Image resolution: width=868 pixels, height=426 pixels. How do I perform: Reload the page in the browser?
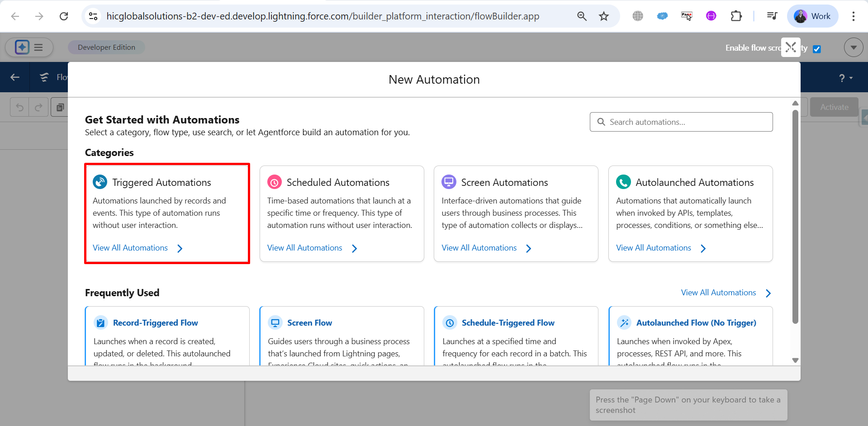pyautogui.click(x=64, y=16)
